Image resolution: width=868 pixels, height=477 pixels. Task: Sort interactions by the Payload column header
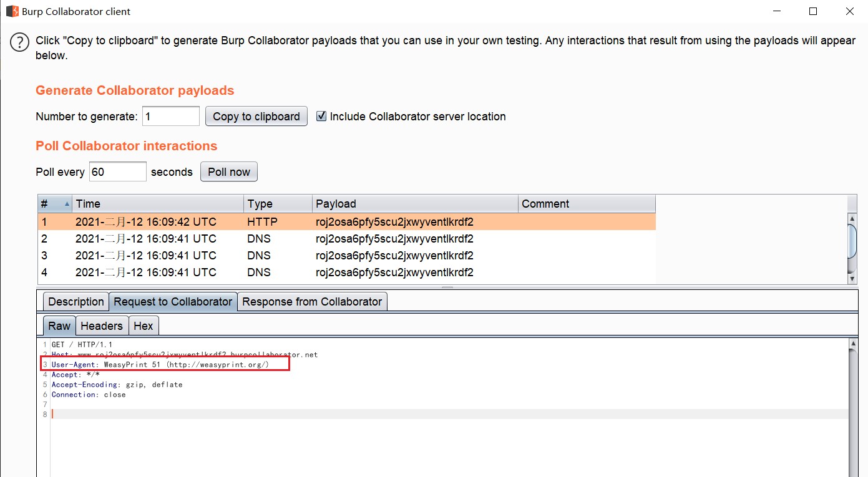click(415, 204)
